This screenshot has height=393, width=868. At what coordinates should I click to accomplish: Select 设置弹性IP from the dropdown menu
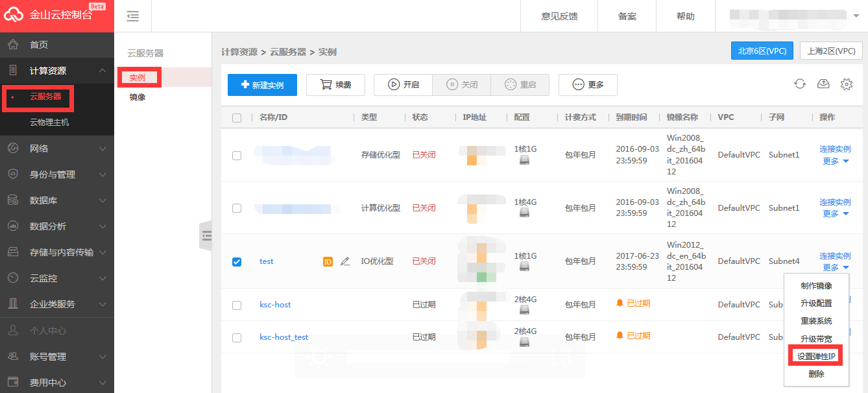tap(815, 356)
